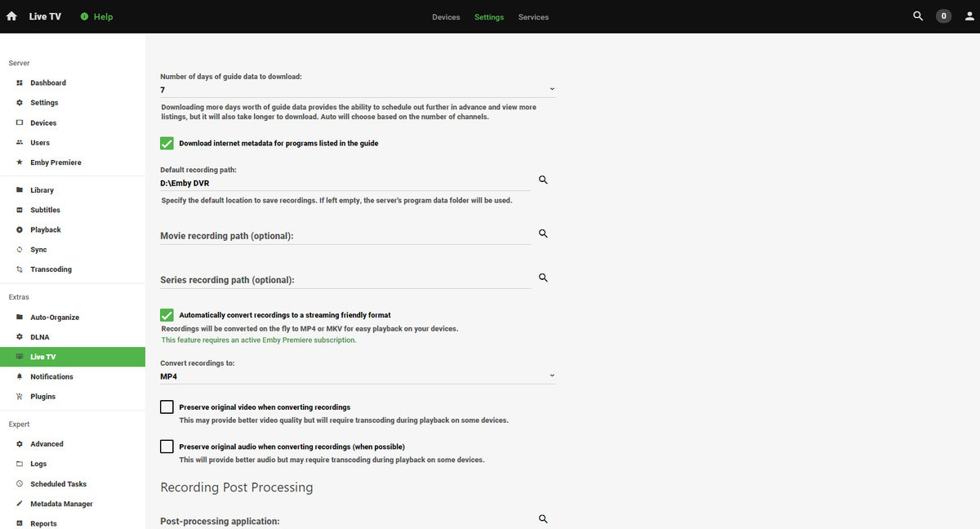Go to Transcoding settings in sidebar

click(51, 269)
